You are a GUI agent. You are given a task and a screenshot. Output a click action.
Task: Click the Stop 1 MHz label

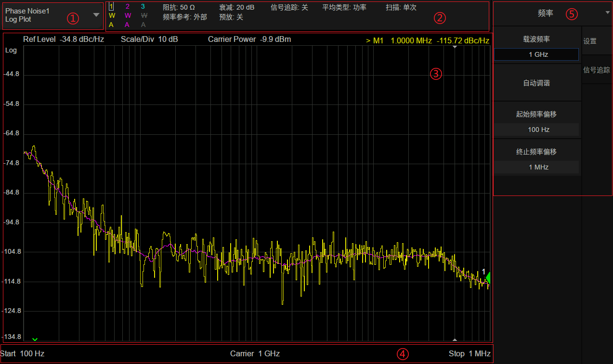point(470,353)
